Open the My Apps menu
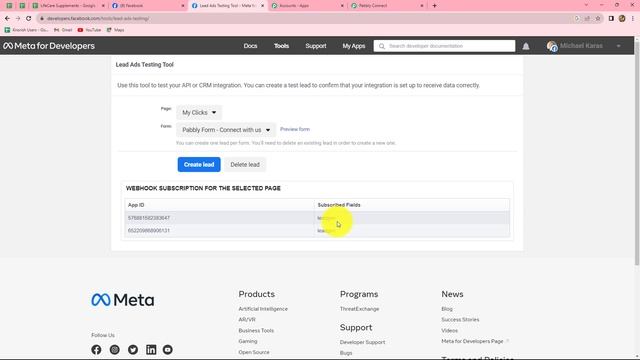This screenshot has height=360, width=640. (354, 46)
